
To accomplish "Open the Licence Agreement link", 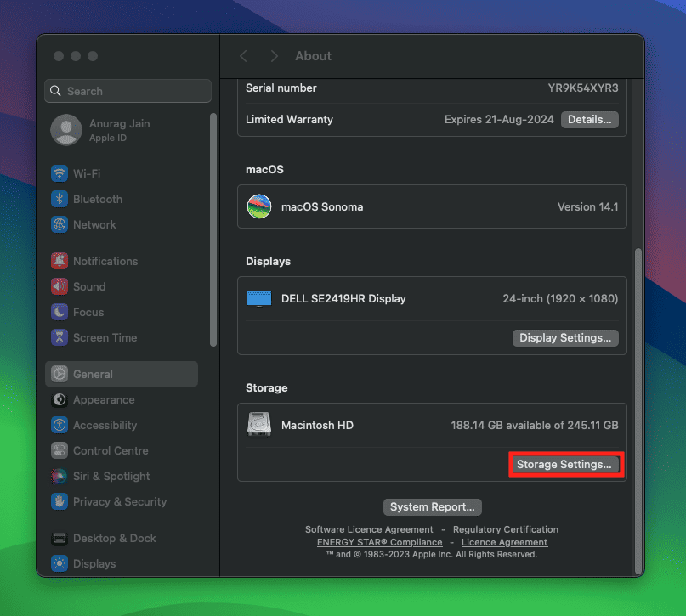I will [x=504, y=542].
